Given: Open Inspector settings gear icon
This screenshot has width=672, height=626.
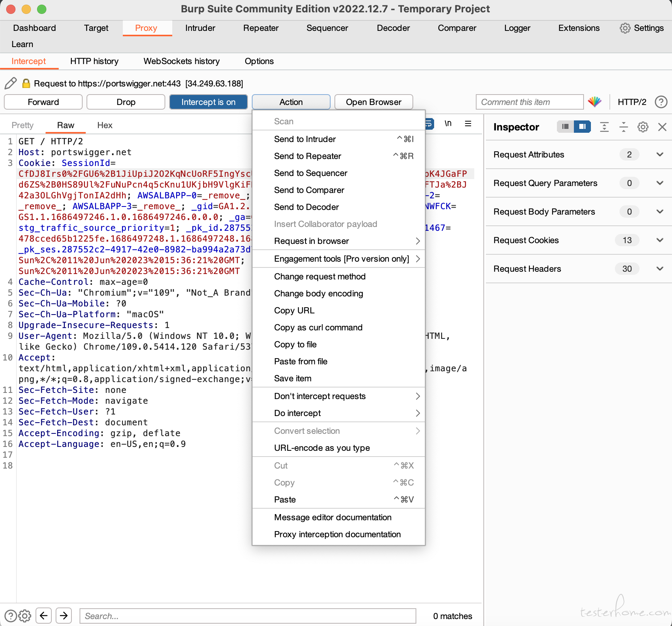Looking at the screenshot, I should [x=643, y=127].
